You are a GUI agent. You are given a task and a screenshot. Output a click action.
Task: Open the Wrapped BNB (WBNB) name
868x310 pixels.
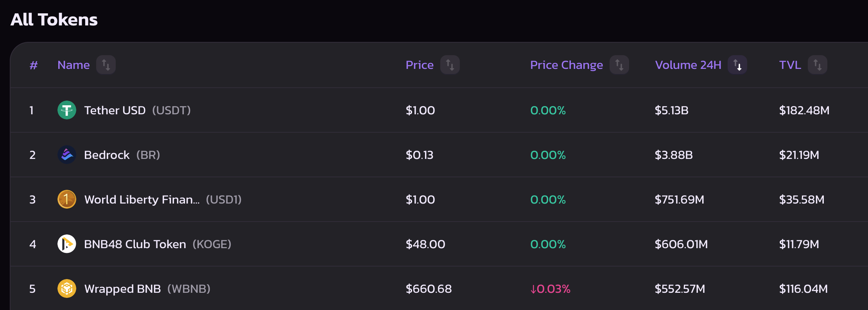point(147,289)
